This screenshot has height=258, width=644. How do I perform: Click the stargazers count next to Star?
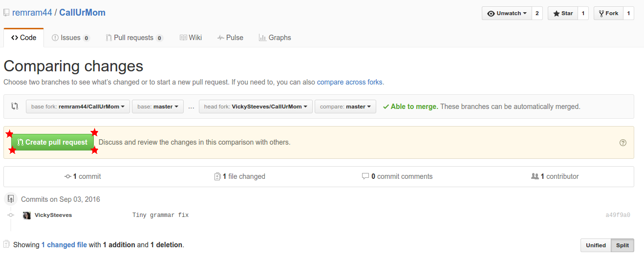pos(583,13)
